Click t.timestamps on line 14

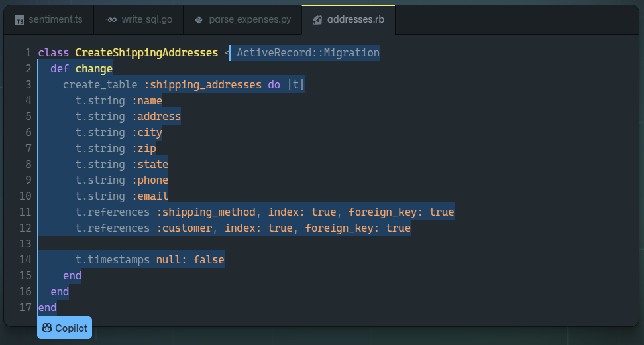[x=113, y=260]
